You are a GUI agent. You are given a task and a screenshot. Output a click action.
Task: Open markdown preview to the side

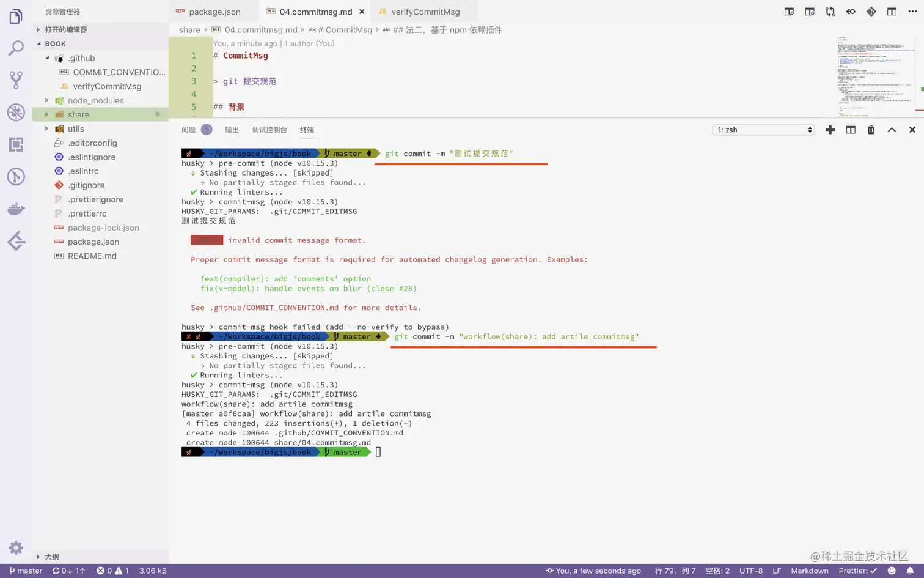(x=810, y=12)
